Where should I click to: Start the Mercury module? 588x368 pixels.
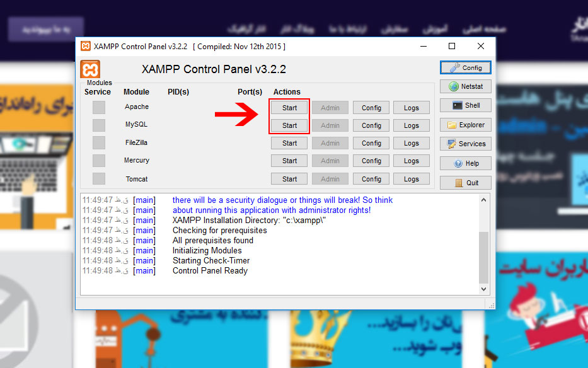pos(289,161)
